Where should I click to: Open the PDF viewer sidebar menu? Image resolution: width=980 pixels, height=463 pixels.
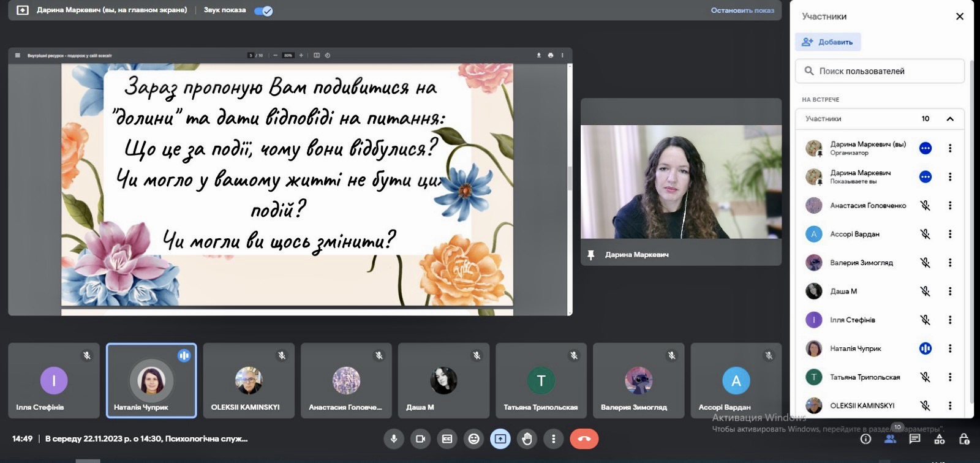[x=18, y=56]
